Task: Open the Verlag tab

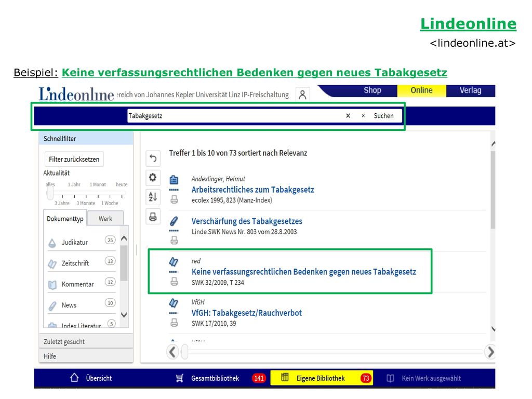Action: [x=470, y=90]
